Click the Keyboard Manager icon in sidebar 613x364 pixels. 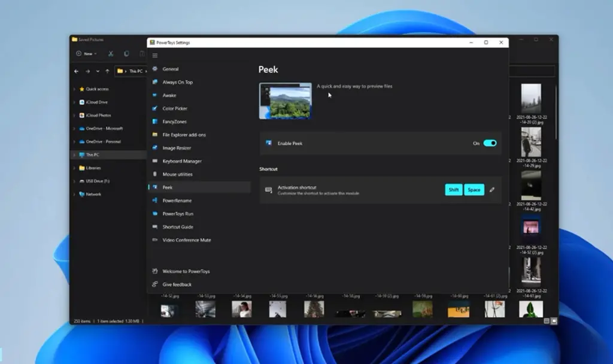(155, 161)
